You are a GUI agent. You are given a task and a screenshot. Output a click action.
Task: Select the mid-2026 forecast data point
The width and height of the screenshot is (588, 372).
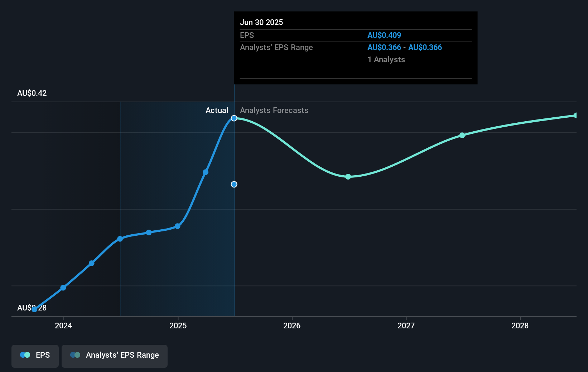pyautogui.click(x=348, y=177)
